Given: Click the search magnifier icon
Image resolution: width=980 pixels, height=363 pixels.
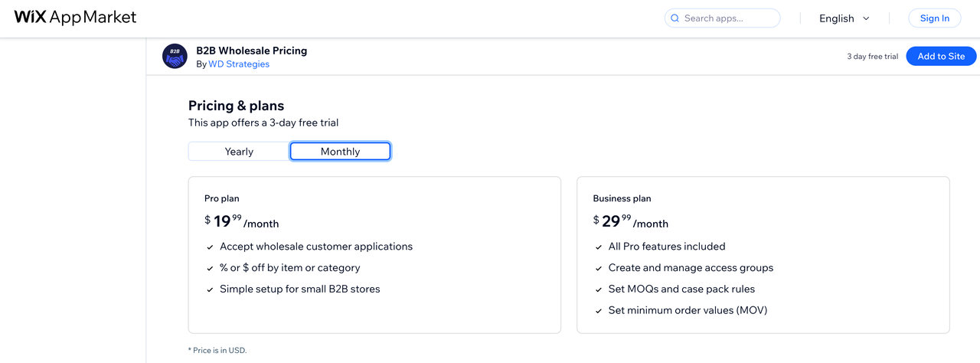Looking at the screenshot, I should click(x=675, y=18).
